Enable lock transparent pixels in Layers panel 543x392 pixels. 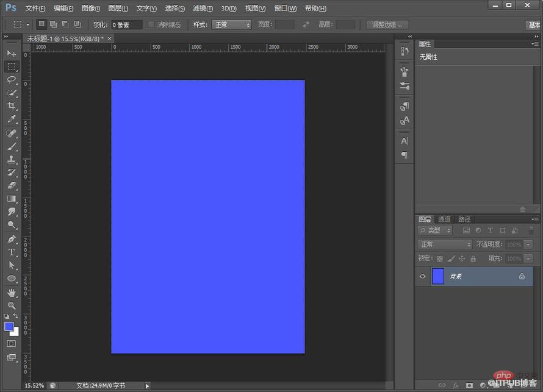click(x=440, y=258)
